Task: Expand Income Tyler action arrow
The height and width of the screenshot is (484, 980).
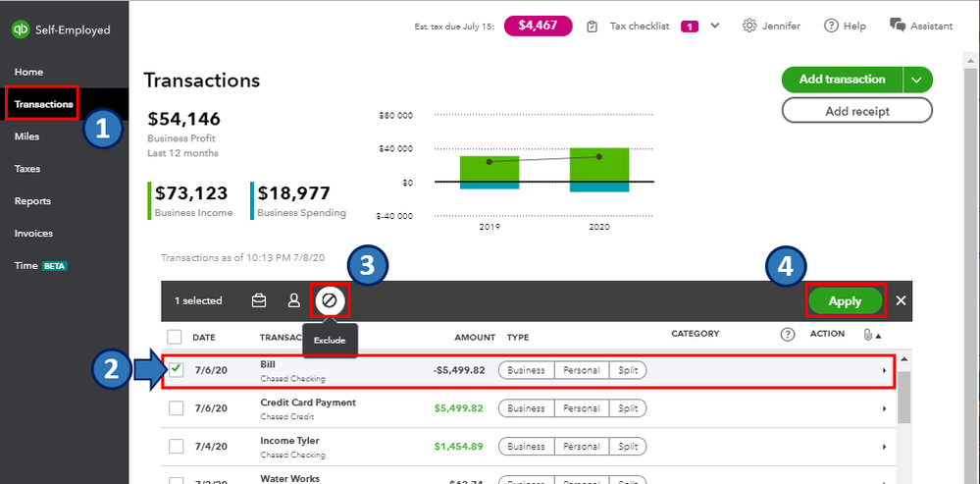Action: [x=885, y=447]
